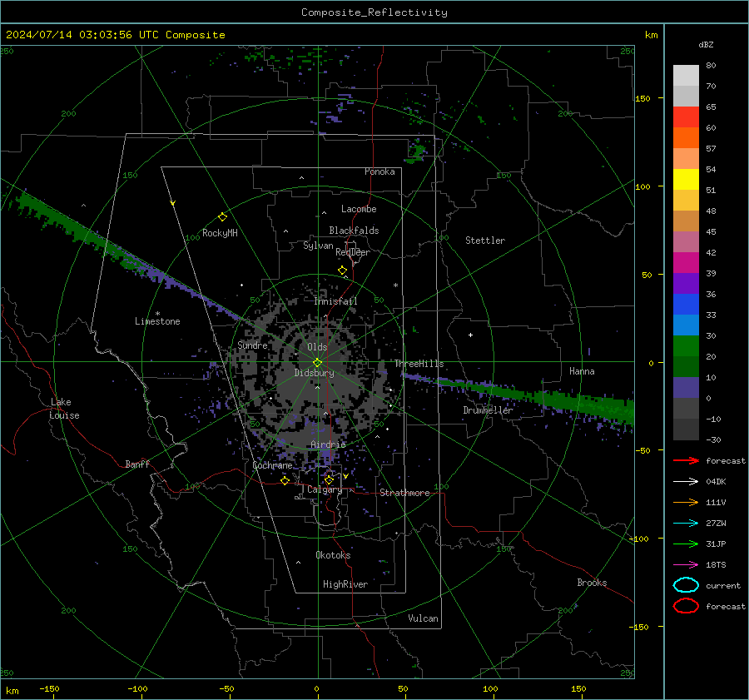Select the bright green swatch between 30 and 20

(x=686, y=346)
